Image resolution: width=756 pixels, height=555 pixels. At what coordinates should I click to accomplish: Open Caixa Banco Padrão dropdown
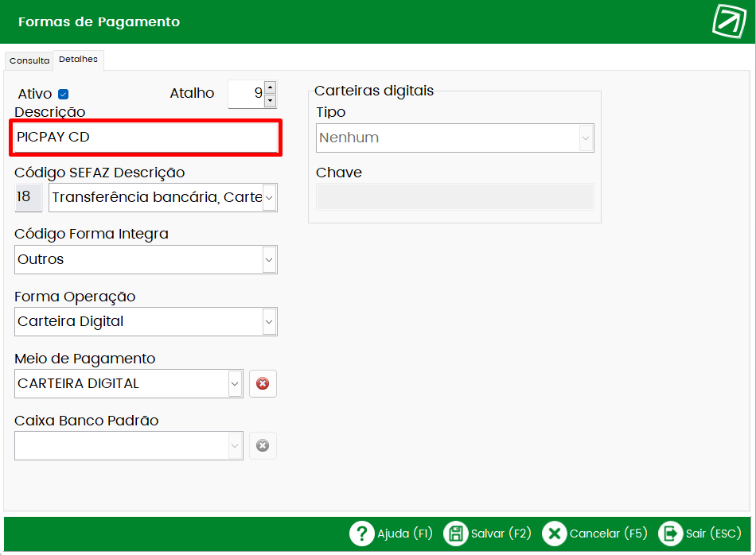tap(235, 445)
